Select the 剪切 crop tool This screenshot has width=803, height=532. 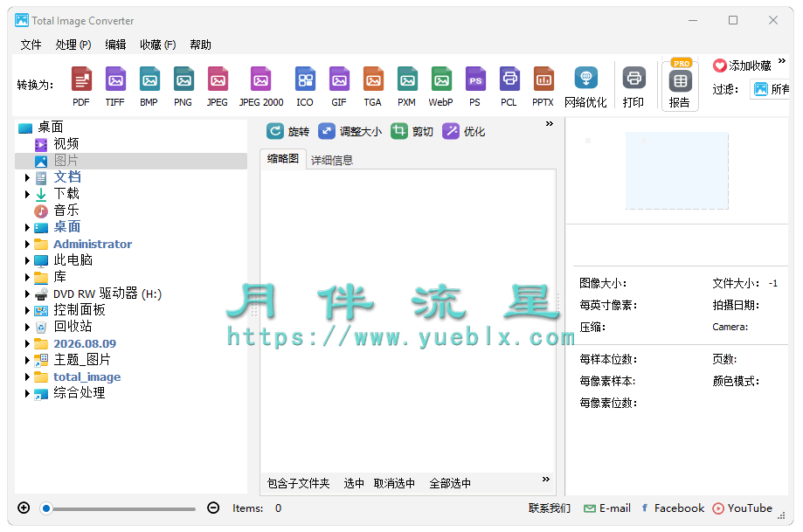[412, 132]
